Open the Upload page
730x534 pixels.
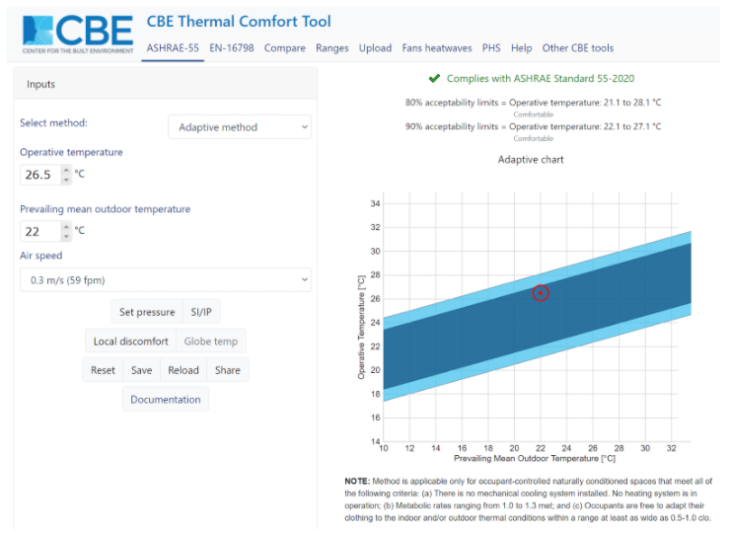coord(375,48)
